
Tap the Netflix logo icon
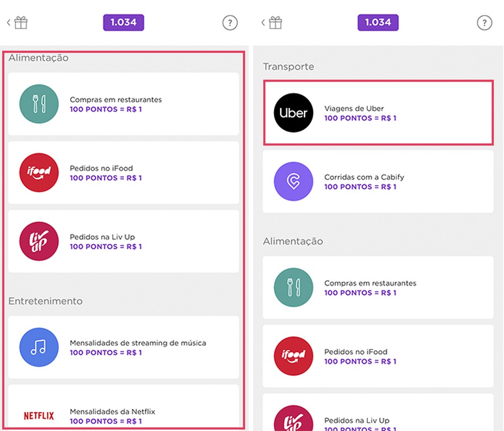pyautogui.click(x=38, y=416)
